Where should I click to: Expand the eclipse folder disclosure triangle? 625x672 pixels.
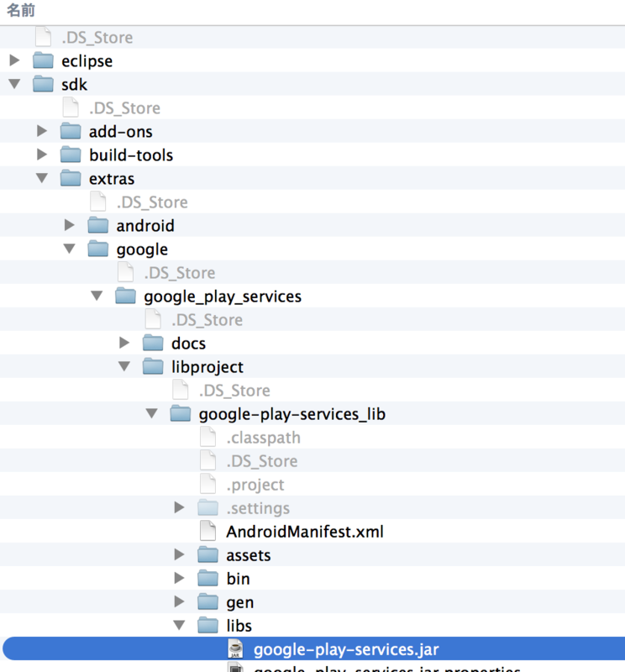[x=14, y=60]
